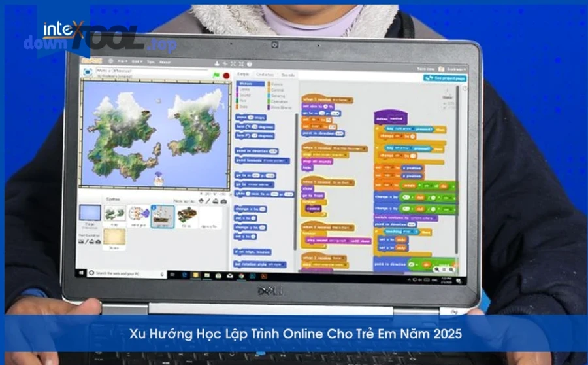The height and width of the screenshot is (365, 588).
Task: Open the go to mouse-pointer block dropdown
Action: pos(259,184)
